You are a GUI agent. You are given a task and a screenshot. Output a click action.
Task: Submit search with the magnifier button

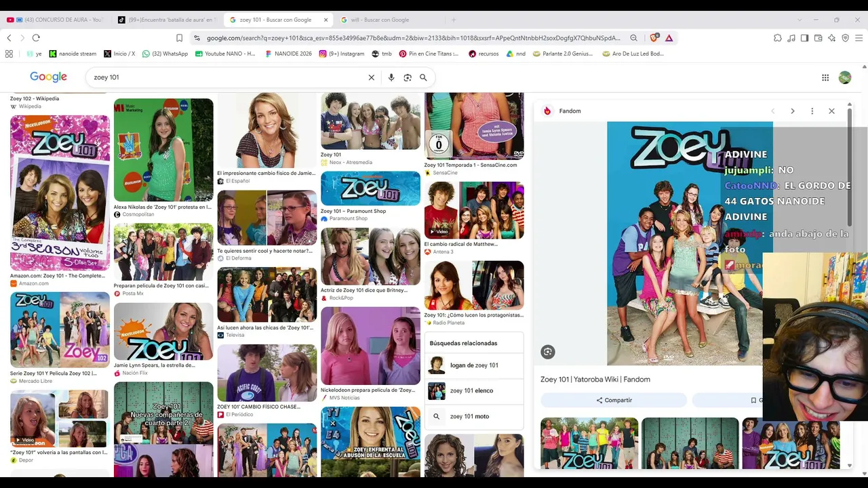[x=423, y=77]
